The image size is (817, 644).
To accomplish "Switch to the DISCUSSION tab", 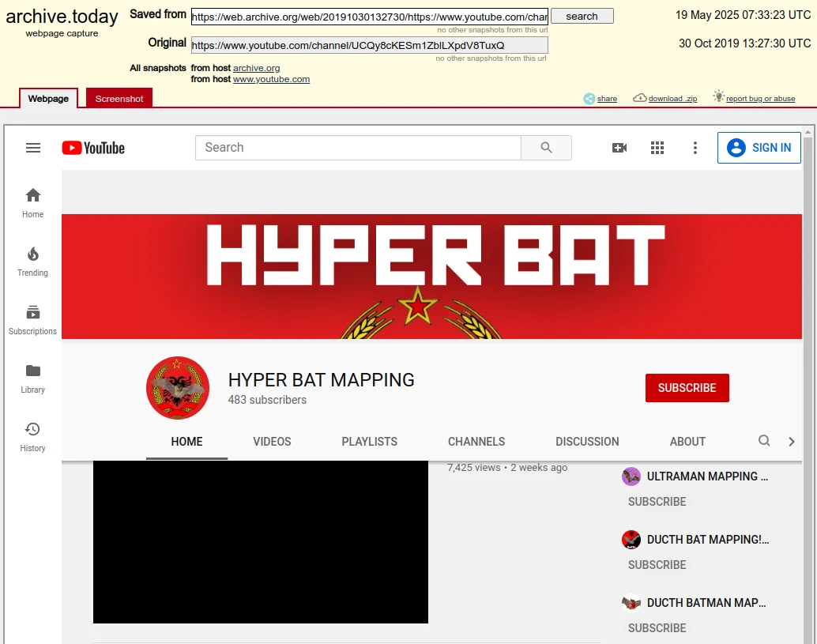I will (587, 441).
